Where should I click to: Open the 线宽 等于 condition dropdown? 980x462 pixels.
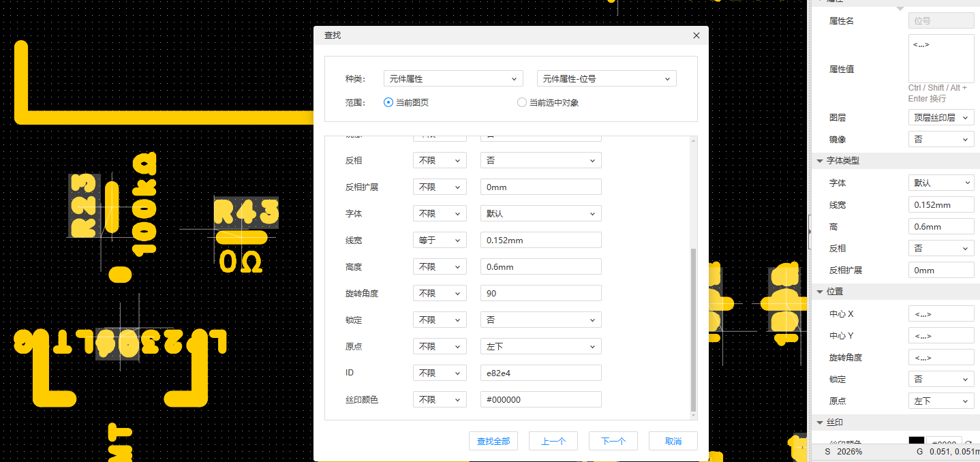click(440, 240)
